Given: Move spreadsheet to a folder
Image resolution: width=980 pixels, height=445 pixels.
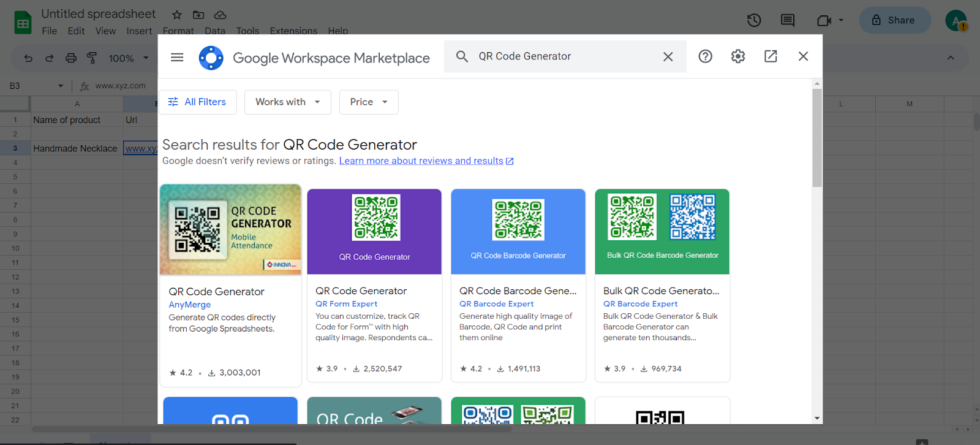Looking at the screenshot, I should tap(198, 15).
